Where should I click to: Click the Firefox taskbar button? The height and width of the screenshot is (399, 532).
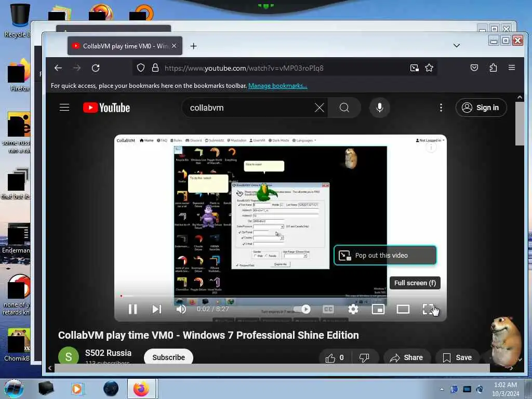point(141,389)
